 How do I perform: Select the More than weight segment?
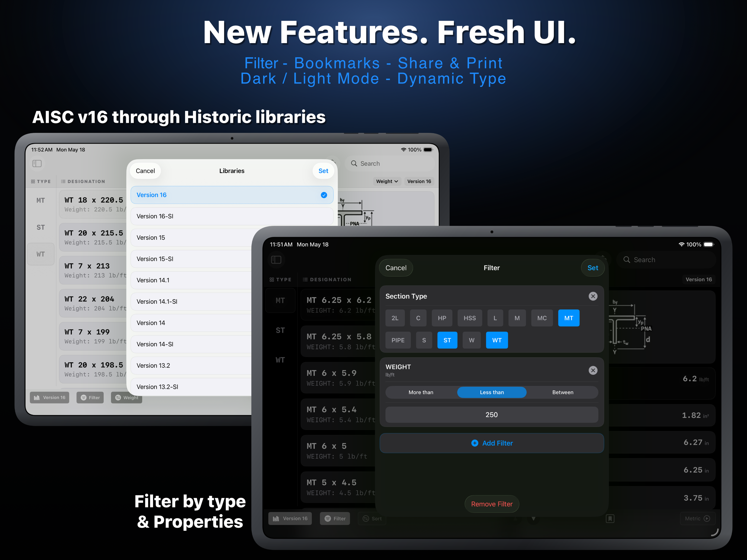pyautogui.click(x=421, y=392)
